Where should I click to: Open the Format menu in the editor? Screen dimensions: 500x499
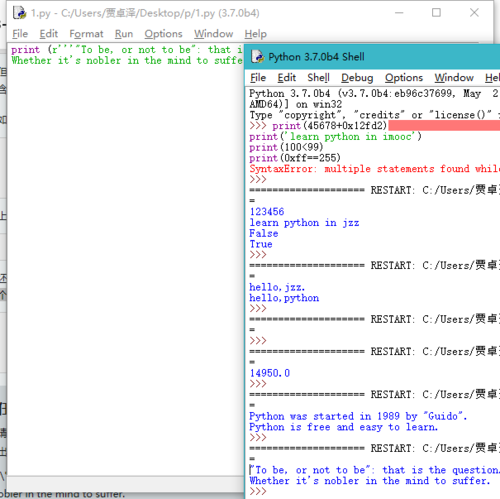click(86, 34)
